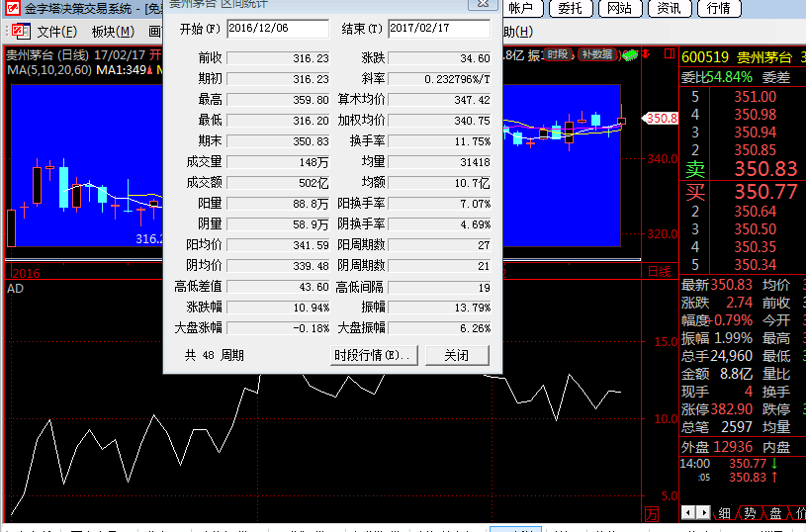The image size is (806, 532).
Task: Click the 涨停 price 382.90
Action: tap(732, 409)
